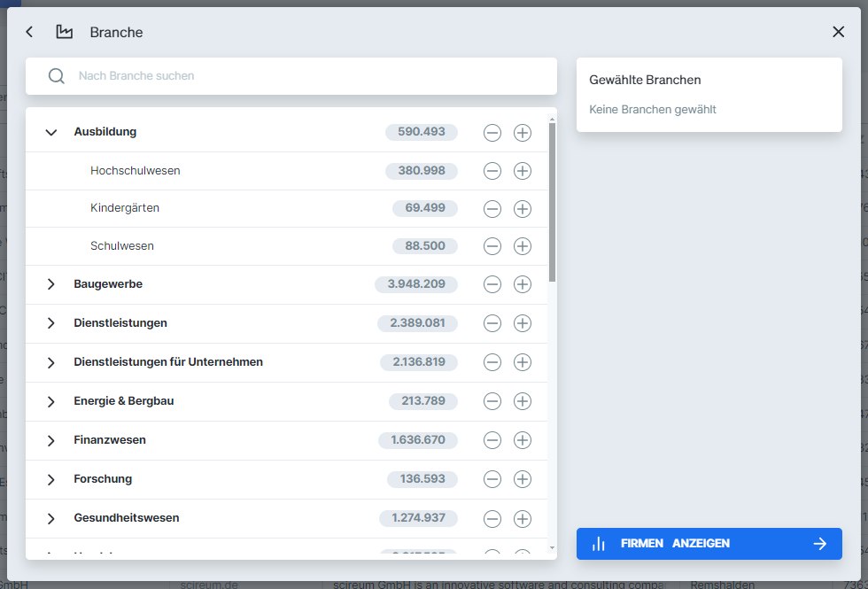Include Baugewerbe with the plus icon

[x=523, y=284]
